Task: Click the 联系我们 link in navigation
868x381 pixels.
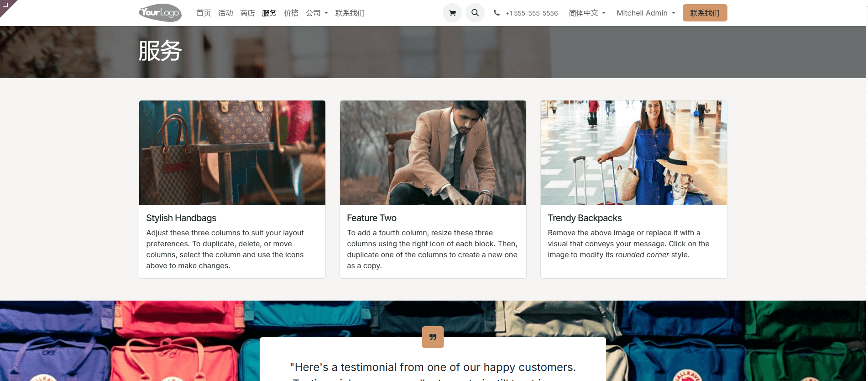Action: (350, 13)
